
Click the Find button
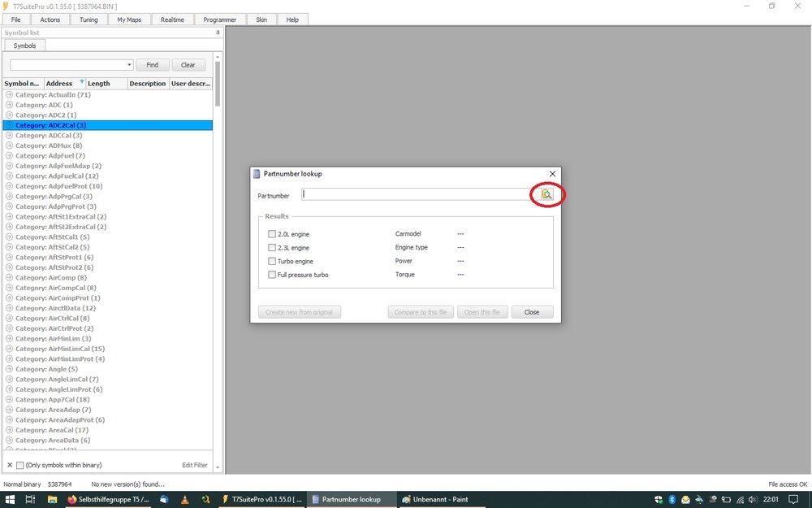coord(153,65)
